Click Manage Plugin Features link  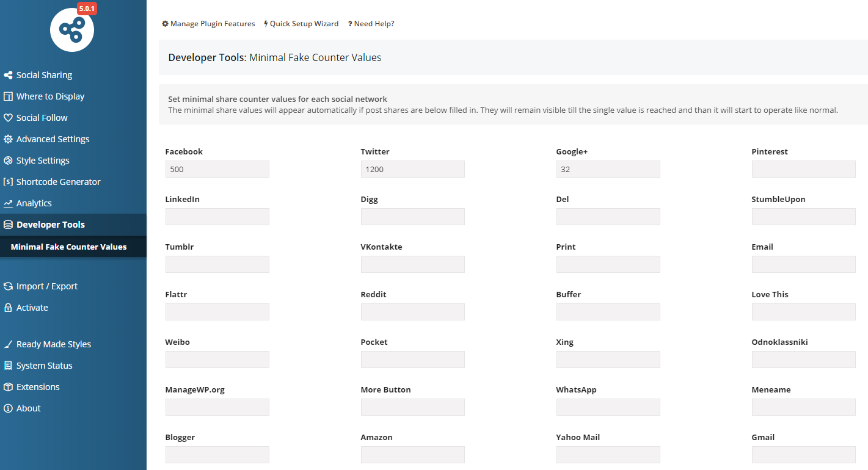(x=208, y=24)
